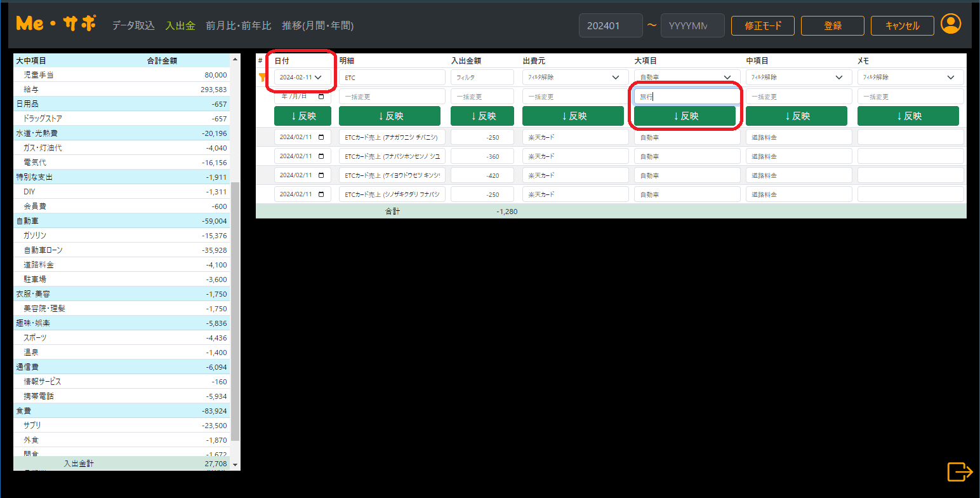
Task: Open calendar picker in last row date
Action: pyautogui.click(x=321, y=194)
